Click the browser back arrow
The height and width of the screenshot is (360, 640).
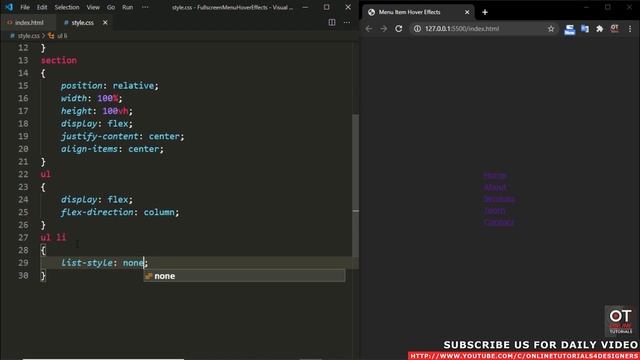369,29
